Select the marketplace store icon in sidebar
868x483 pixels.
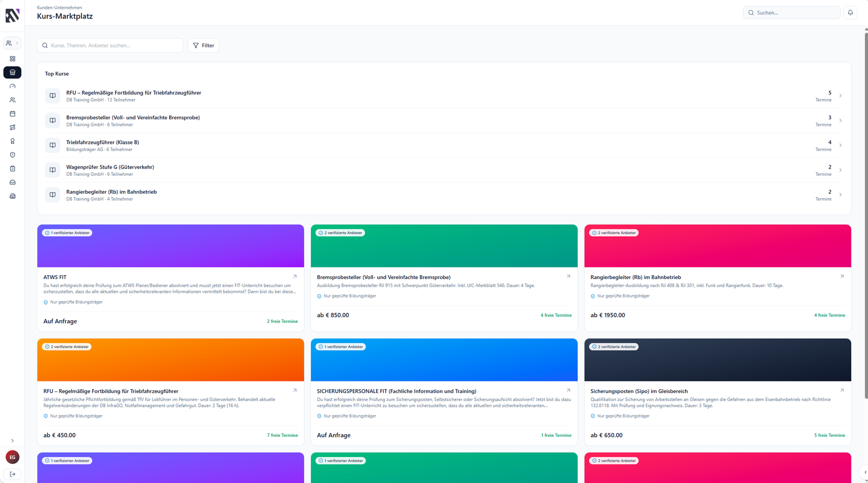tap(12, 72)
